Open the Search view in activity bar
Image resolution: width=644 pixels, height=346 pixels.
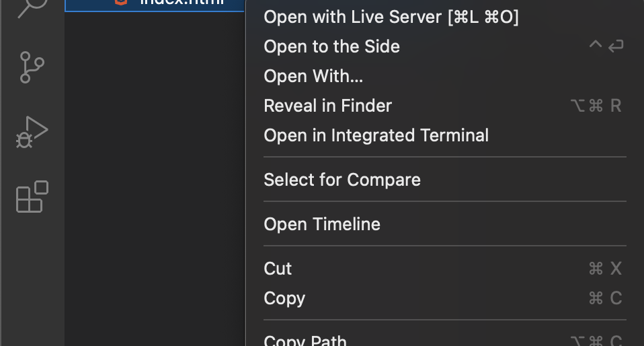(31, 7)
